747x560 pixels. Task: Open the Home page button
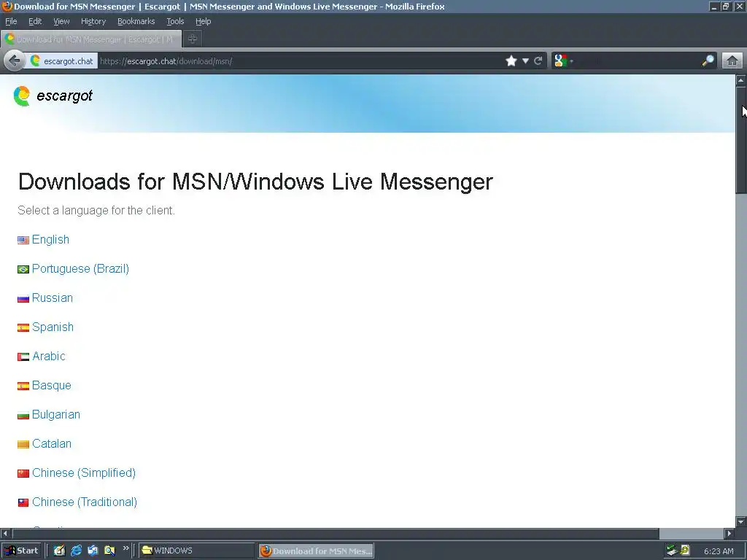pos(732,61)
